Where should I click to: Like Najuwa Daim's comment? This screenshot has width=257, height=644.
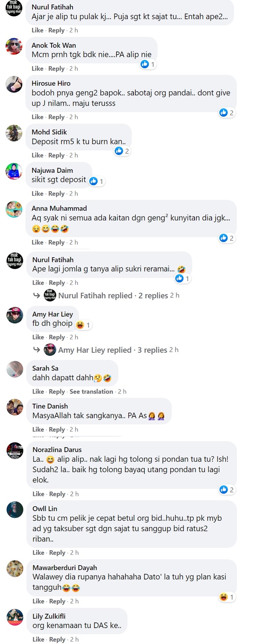[38, 193]
